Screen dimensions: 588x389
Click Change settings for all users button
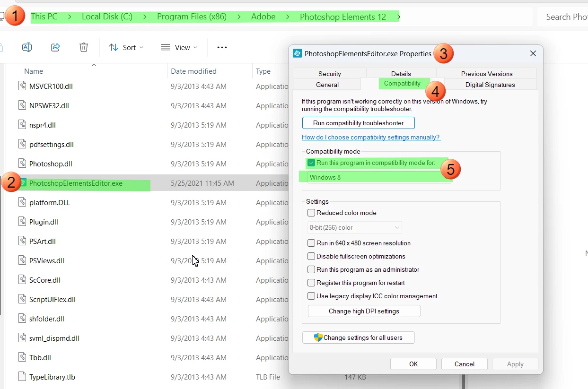[359, 337]
